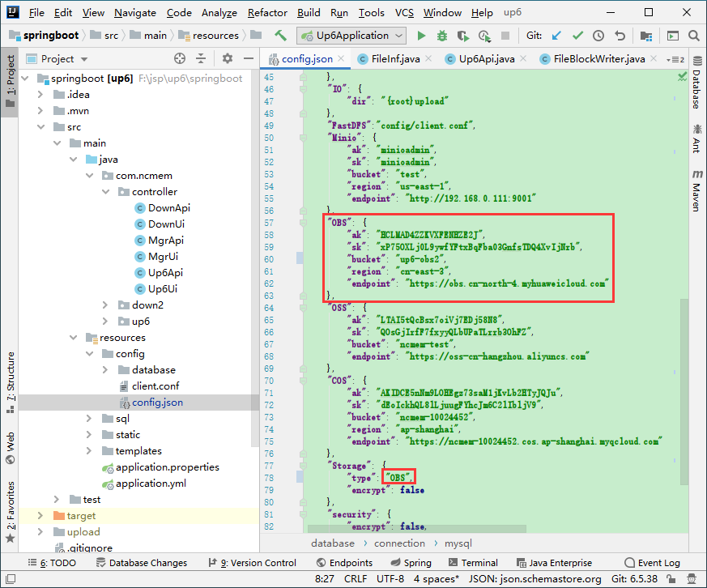Screen dimensions: 707x588
Task: Expand the .mvn folder
Action: (x=40, y=111)
